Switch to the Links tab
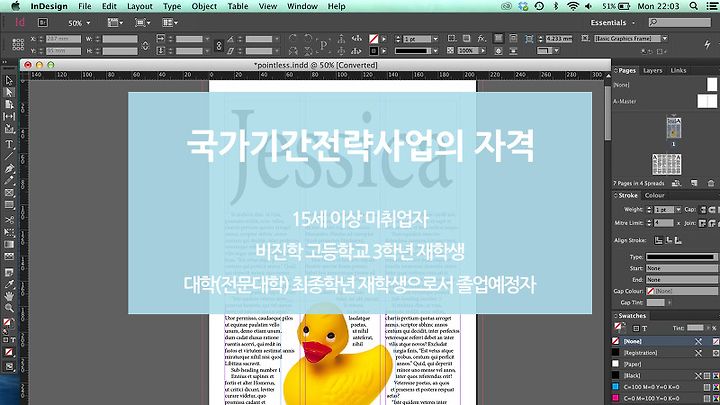The height and width of the screenshot is (405, 720). pos(678,70)
